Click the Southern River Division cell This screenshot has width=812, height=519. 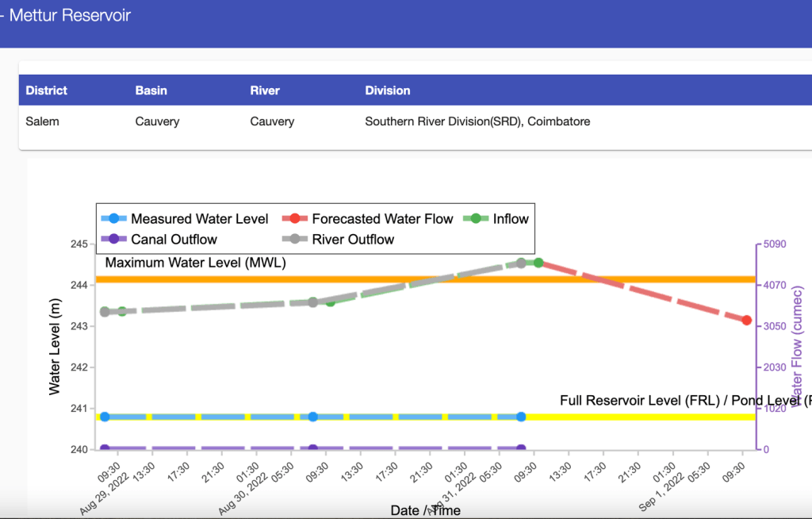click(x=477, y=121)
